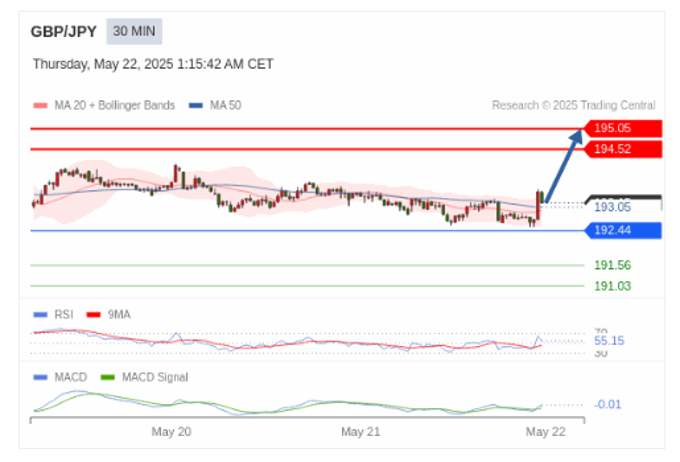Click the MACD value -0.01

(x=608, y=405)
